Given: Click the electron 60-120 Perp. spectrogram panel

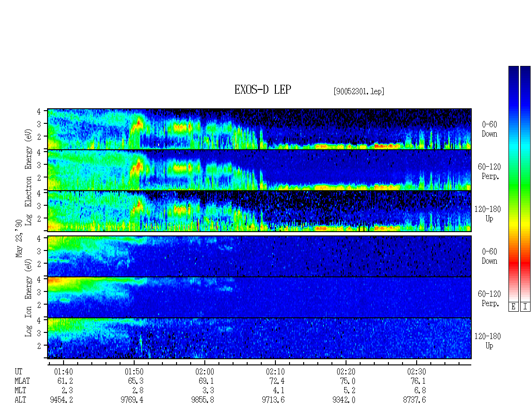Looking at the screenshot, I should tap(259, 170).
